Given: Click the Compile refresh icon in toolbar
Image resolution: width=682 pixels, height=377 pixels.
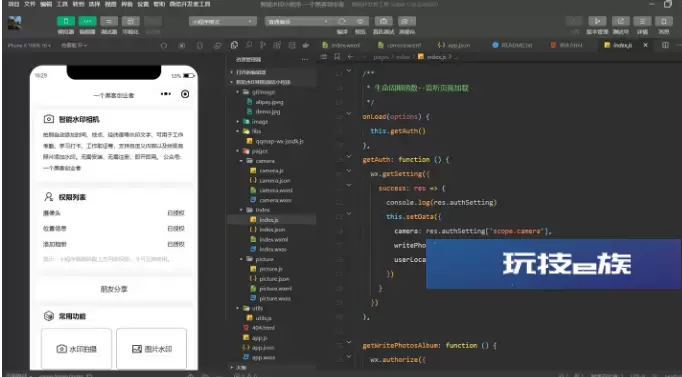Looking at the screenshot, I should pyautogui.click(x=342, y=21).
